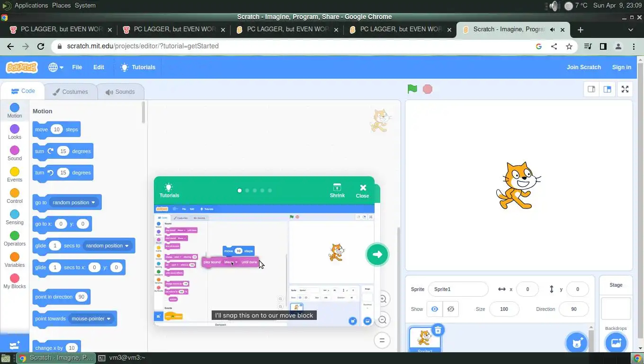Click the red stop button
The width and height of the screenshot is (644, 364).
point(428,89)
